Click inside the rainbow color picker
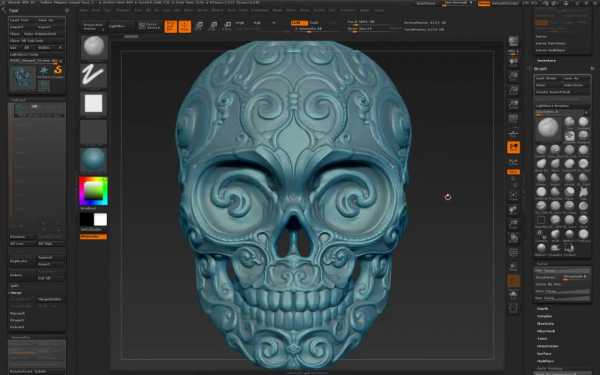 click(94, 191)
